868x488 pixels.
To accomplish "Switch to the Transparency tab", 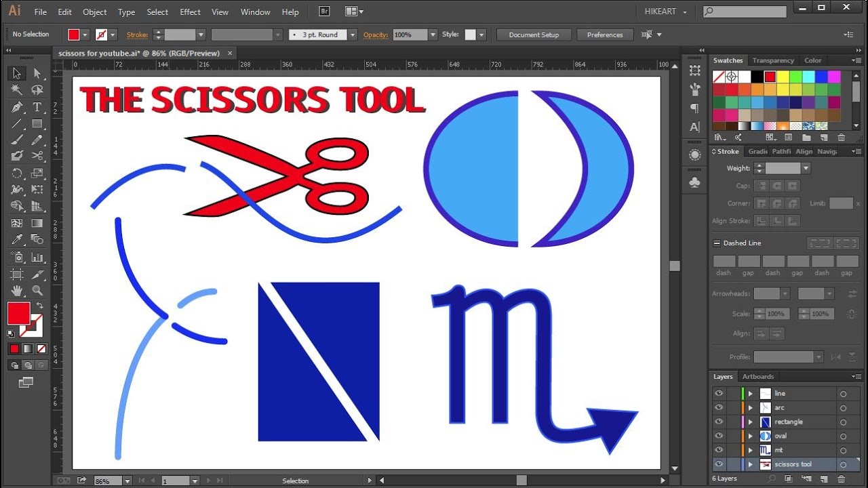I will pyautogui.click(x=773, y=60).
